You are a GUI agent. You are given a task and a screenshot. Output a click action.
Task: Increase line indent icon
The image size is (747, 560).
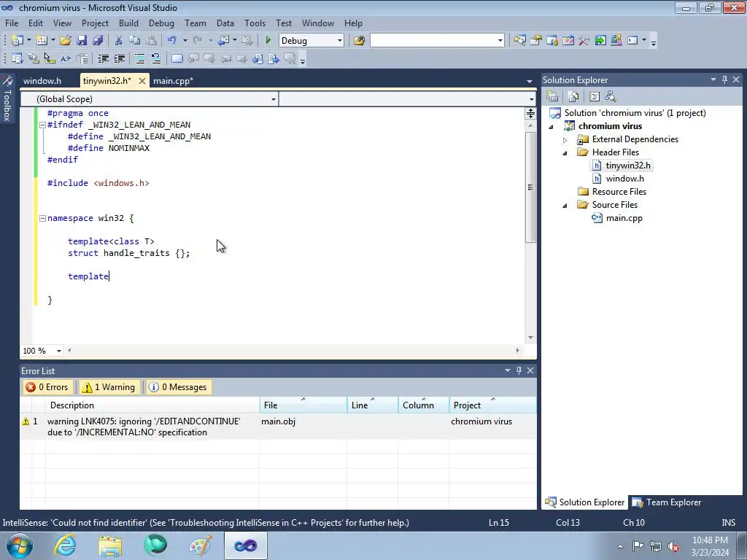click(119, 58)
